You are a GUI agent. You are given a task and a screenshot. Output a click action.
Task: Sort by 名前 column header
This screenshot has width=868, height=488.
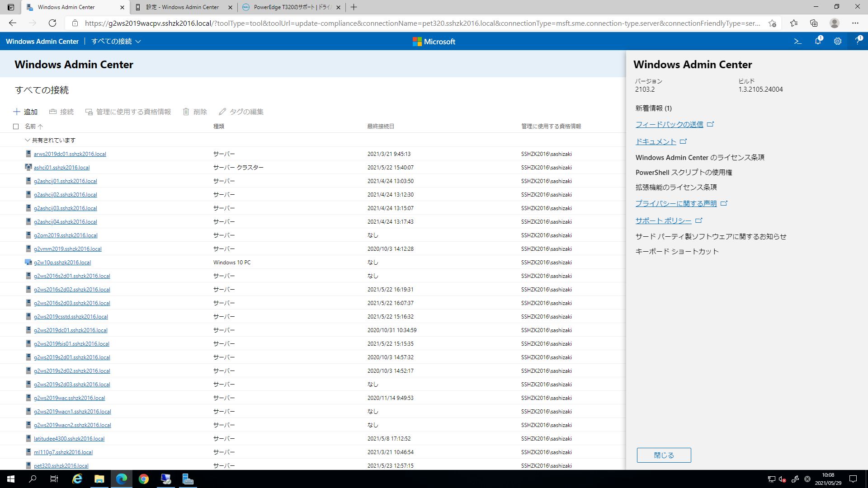click(x=33, y=127)
